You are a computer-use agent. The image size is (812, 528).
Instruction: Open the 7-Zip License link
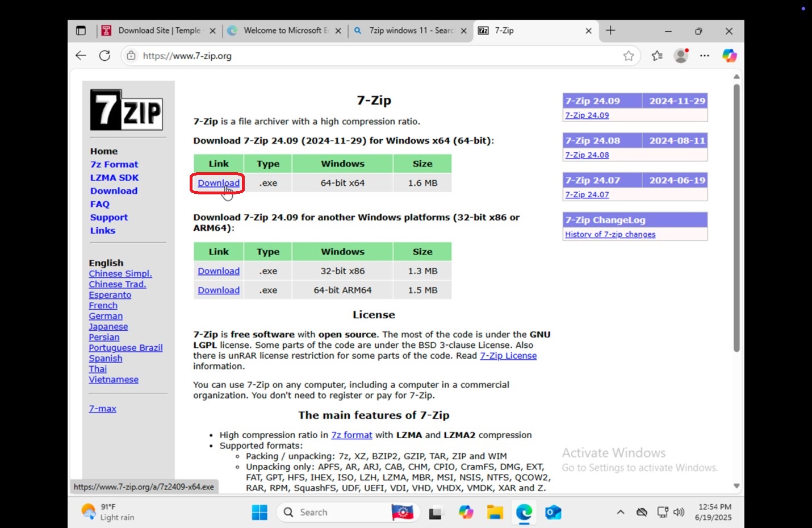click(508, 356)
